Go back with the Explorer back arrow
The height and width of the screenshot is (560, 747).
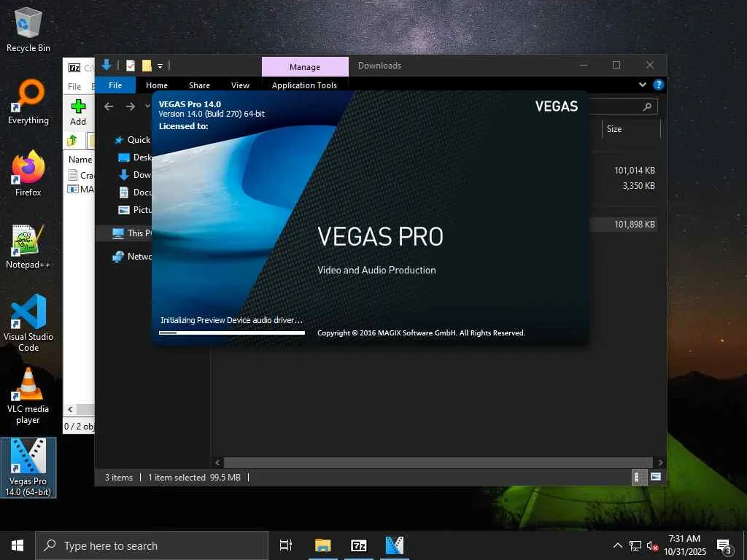click(x=109, y=106)
